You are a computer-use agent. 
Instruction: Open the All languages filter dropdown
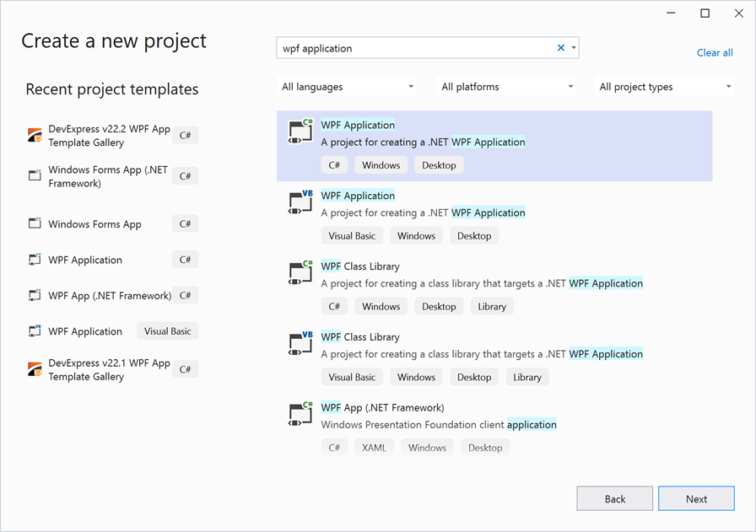(x=346, y=87)
